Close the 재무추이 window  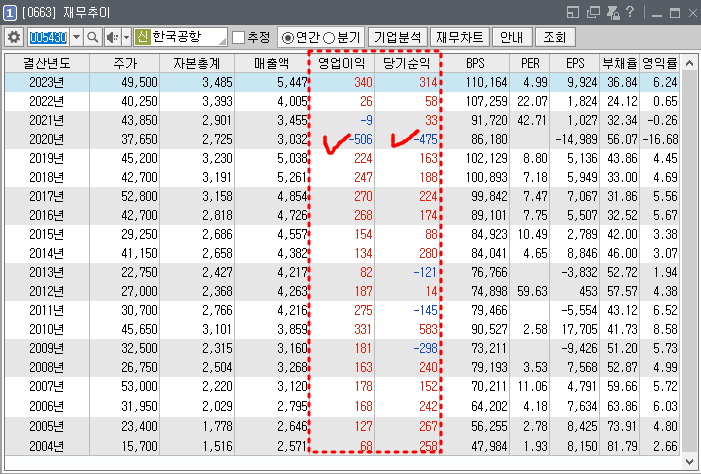click(693, 13)
